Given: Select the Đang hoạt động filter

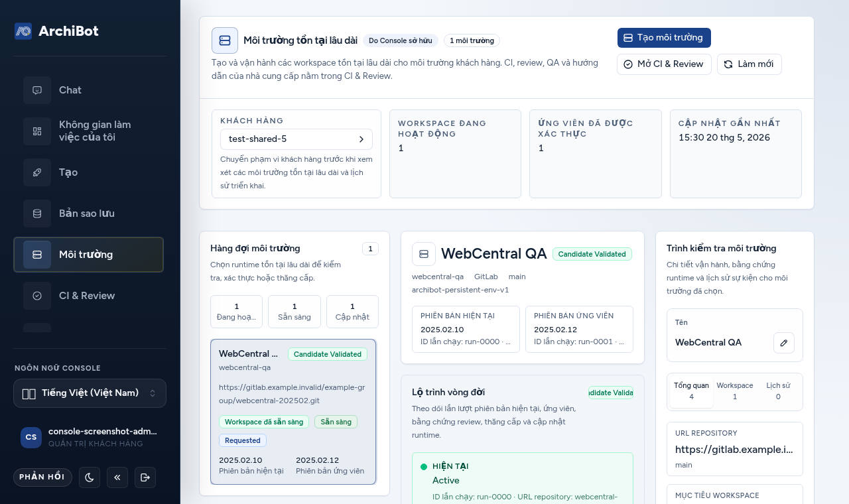Looking at the screenshot, I should pyautogui.click(x=236, y=312).
